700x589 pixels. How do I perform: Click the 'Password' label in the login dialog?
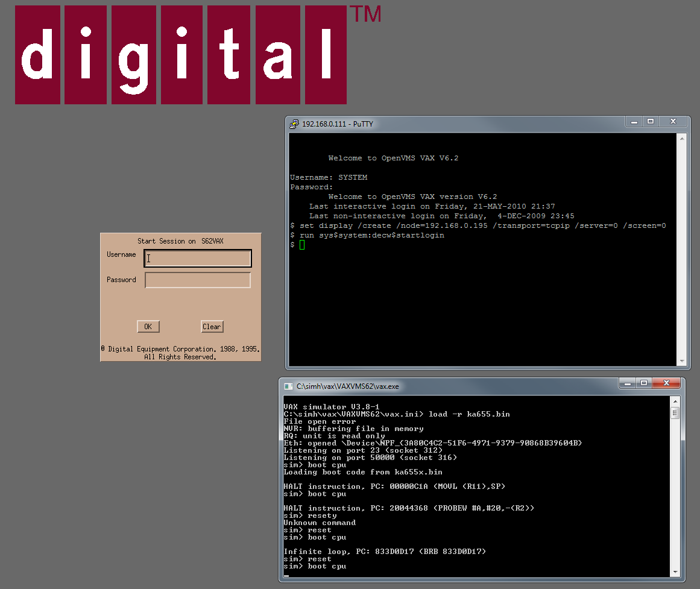click(x=121, y=280)
